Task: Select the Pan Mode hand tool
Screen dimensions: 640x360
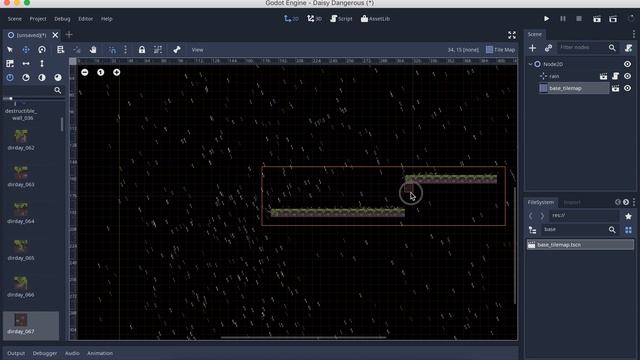Action: click(x=93, y=50)
